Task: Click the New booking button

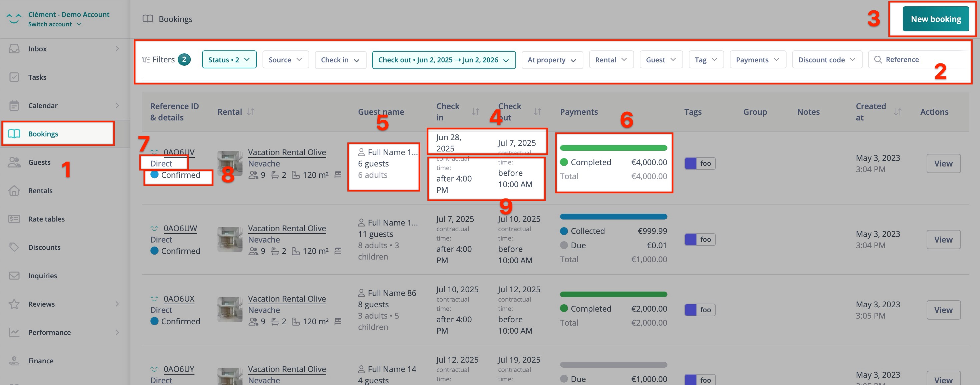Action: (x=936, y=19)
